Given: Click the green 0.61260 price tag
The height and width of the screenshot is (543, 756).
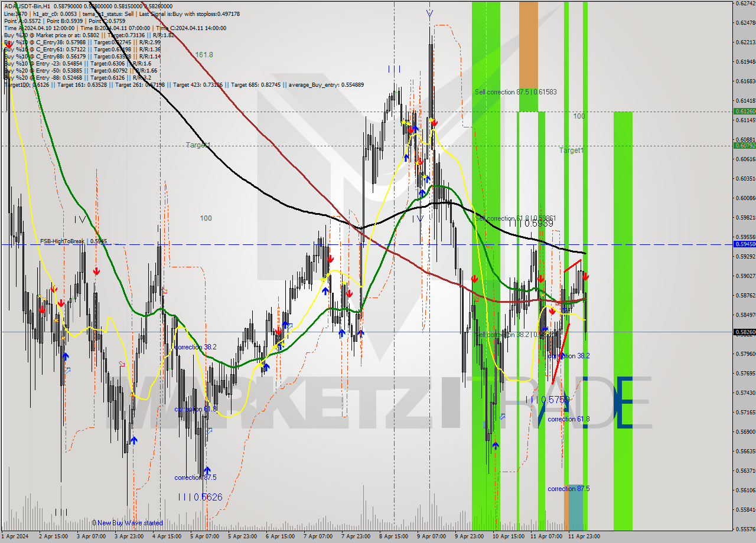Looking at the screenshot, I should [744, 111].
